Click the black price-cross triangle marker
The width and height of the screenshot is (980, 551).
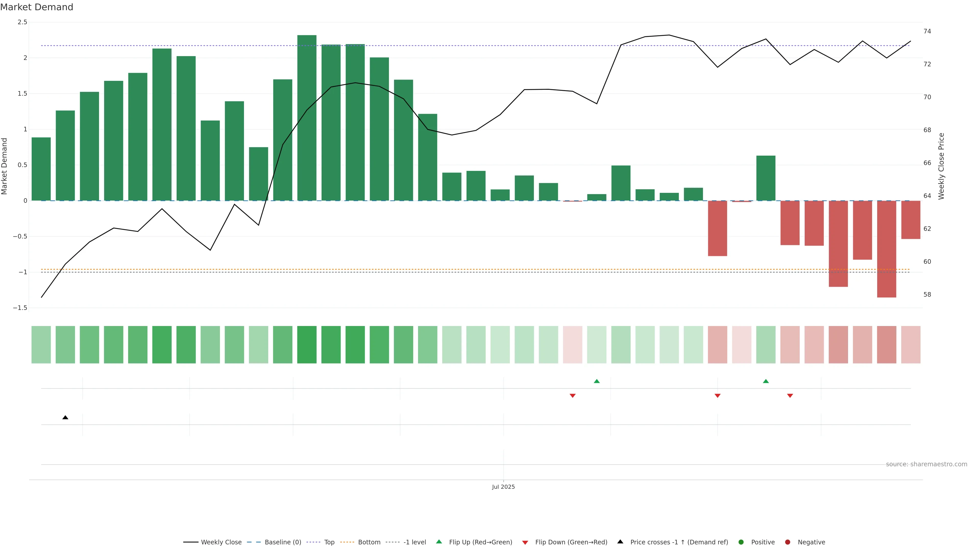coord(65,418)
